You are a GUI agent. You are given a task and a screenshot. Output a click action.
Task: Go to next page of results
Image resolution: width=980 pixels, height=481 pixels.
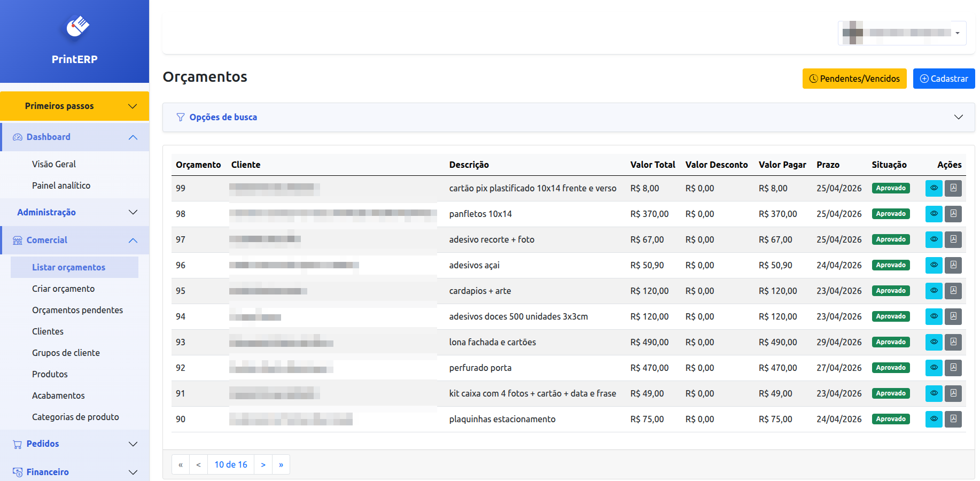click(263, 464)
